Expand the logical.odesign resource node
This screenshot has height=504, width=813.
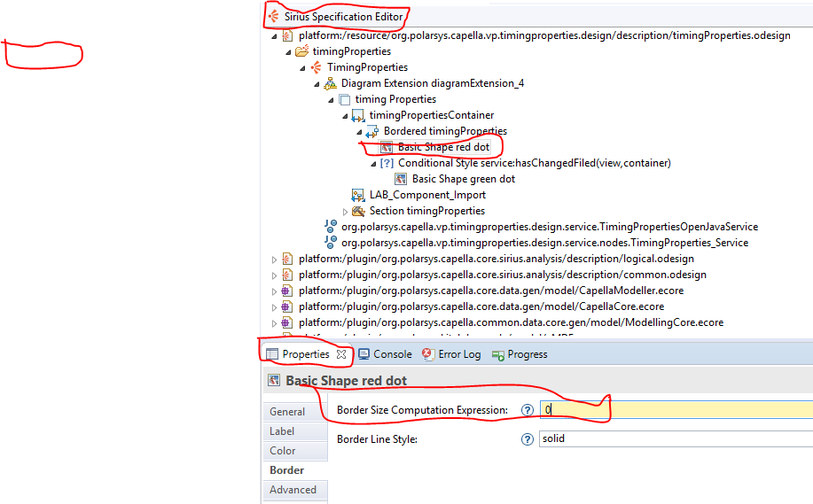click(274, 259)
